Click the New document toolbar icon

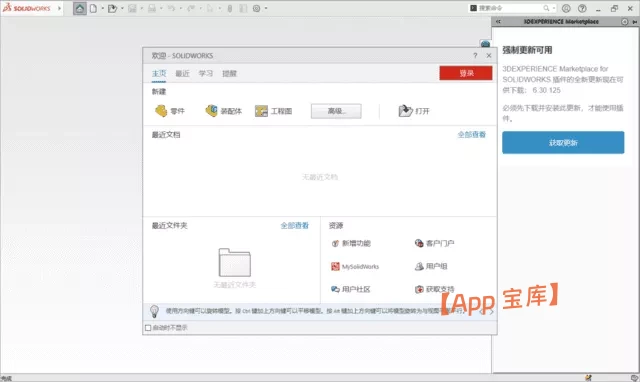coord(93,8)
